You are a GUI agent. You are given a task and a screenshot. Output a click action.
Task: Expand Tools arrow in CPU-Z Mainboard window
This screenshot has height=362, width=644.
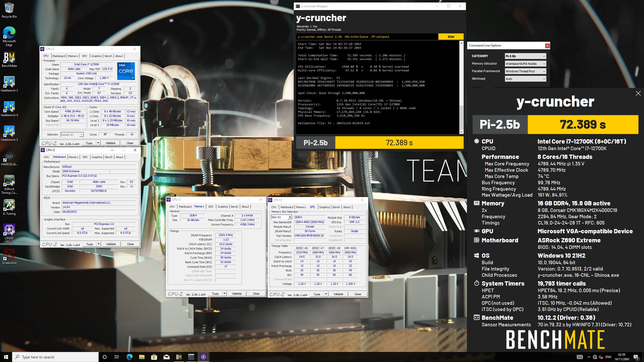pos(99,244)
